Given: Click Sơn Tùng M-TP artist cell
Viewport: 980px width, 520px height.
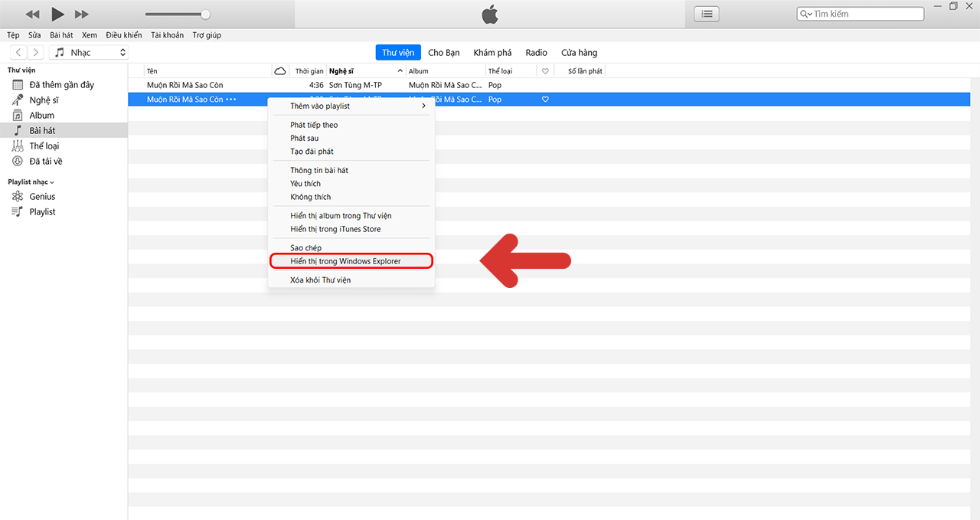Looking at the screenshot, I should 355,85.
